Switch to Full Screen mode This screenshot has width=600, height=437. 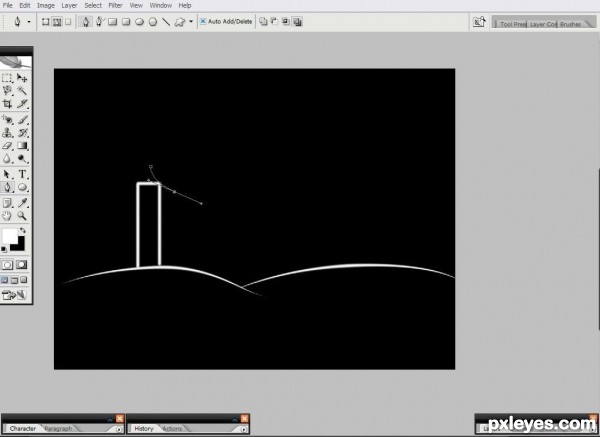pyautogui.click(x=24, y=280)
